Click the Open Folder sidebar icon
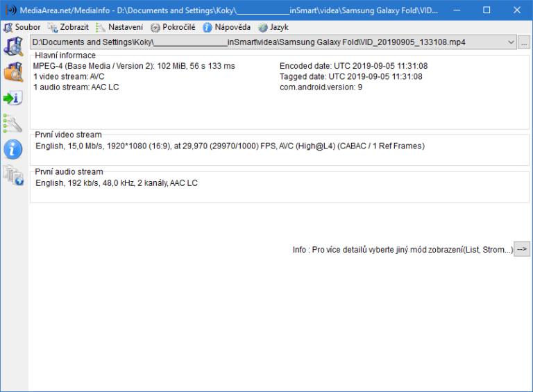 pyautogui.click(x=13, y=72)
